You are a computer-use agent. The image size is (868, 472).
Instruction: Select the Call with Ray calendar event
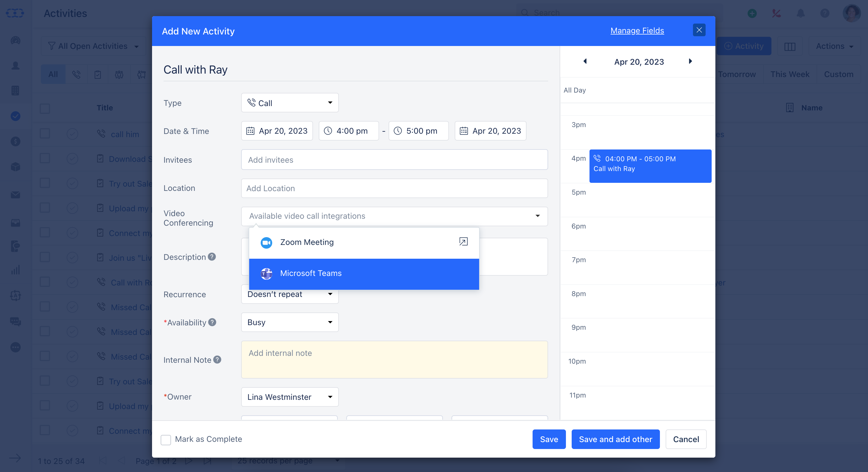(650, 166)
